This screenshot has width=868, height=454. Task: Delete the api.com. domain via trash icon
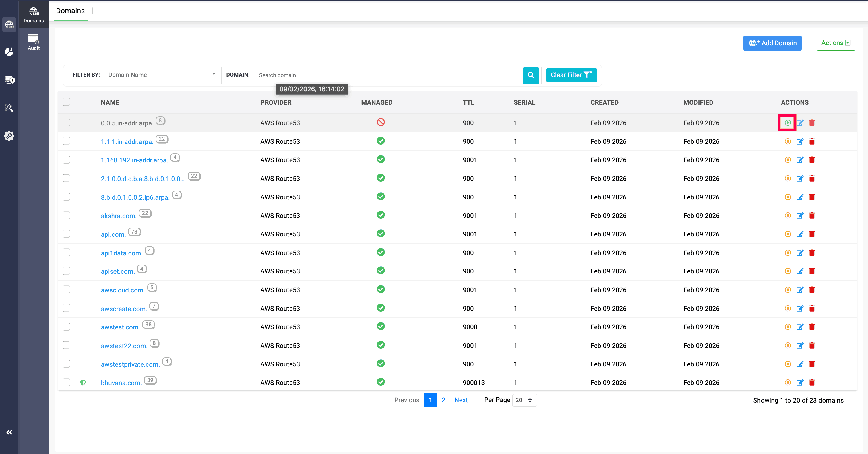(x=812, y=234)
